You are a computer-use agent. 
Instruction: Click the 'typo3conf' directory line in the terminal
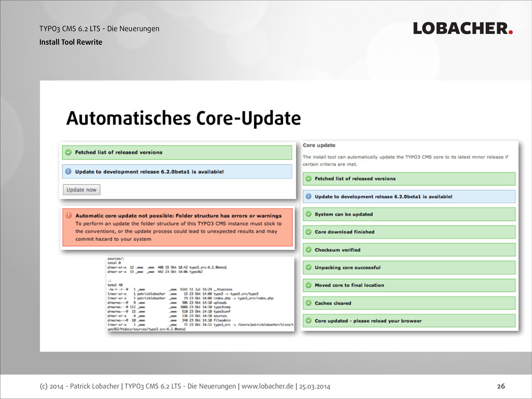tap(169, 312)
